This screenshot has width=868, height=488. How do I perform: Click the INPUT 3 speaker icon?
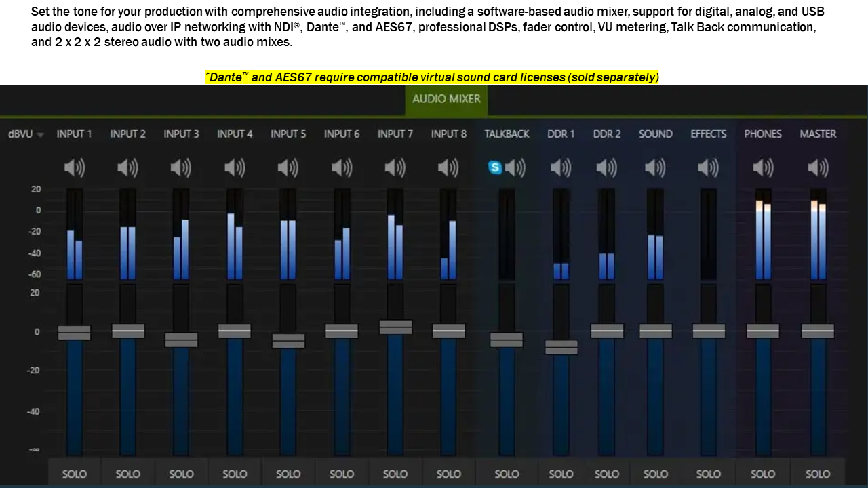click(x=181, y=167)
